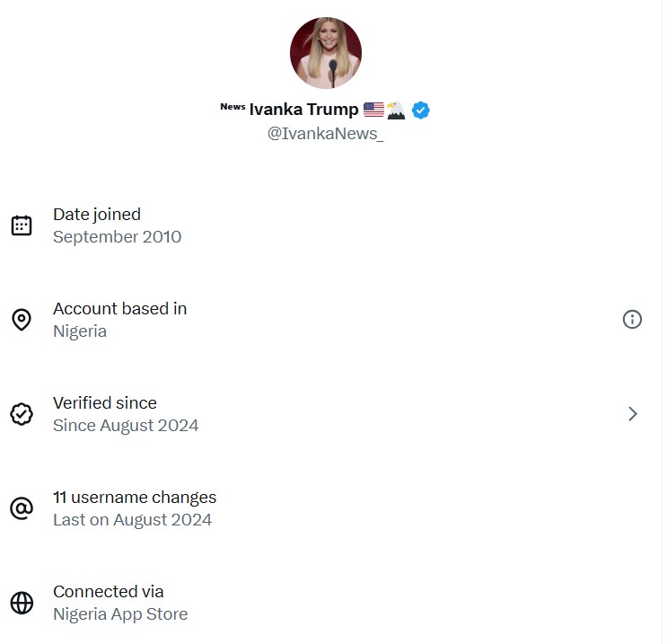Click the calendar icon beside Date joined

pos(22,225)
